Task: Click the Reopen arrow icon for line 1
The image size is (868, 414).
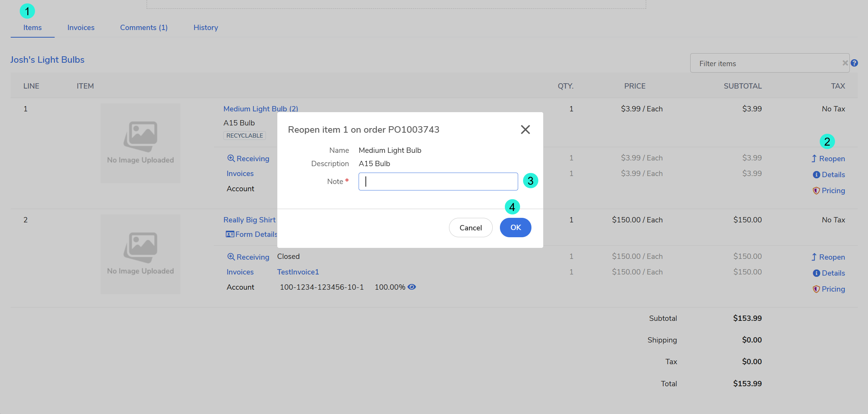Action: click(x=814, y=159)
